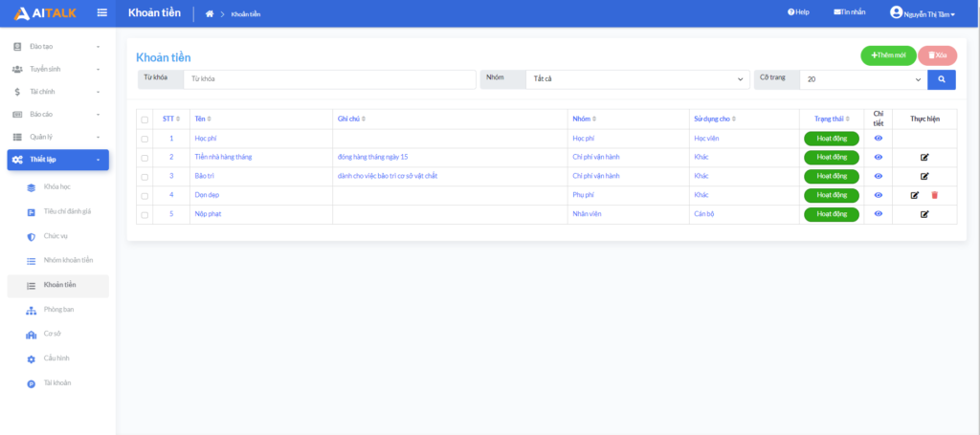Delete the Dọn dẹp row via trash icon
Image resolution: width=980 pixels, height=435 pixels.
click(935, 195)
